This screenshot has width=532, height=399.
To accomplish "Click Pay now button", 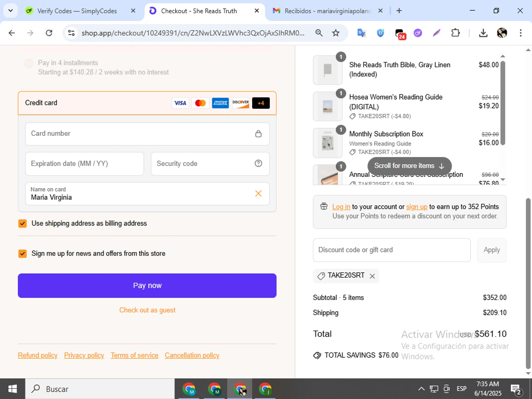I will pyautogui.click(x=147, y=286).
